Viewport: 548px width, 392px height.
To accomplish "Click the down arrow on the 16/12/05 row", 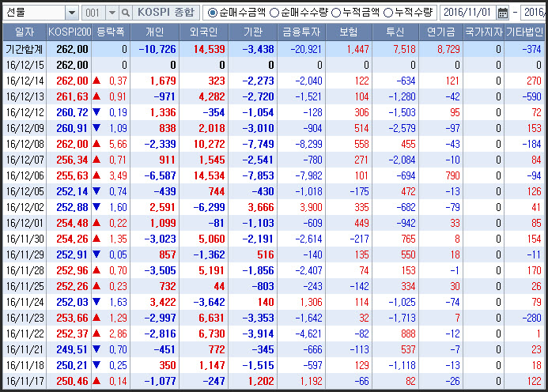I will (x=96, y=190).
